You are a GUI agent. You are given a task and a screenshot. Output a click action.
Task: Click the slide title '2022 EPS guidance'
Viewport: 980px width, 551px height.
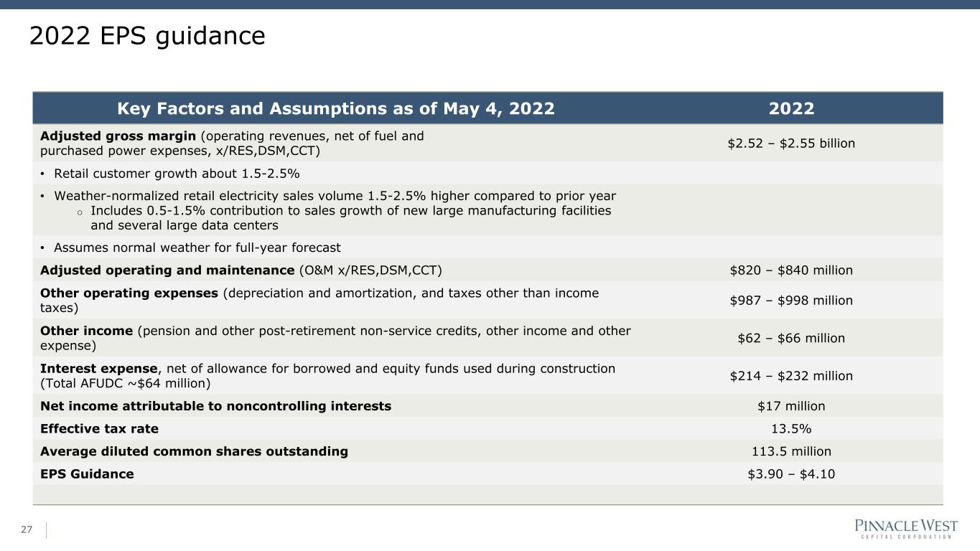click(x=147, y=36)
